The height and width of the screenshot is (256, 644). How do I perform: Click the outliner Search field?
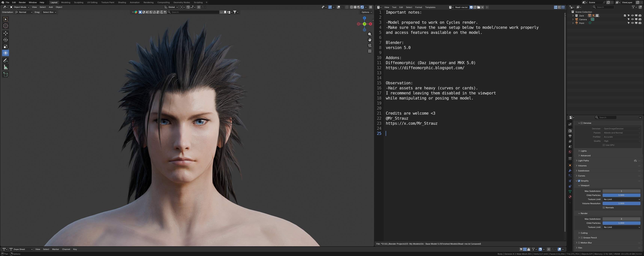[x=603, y=7]
